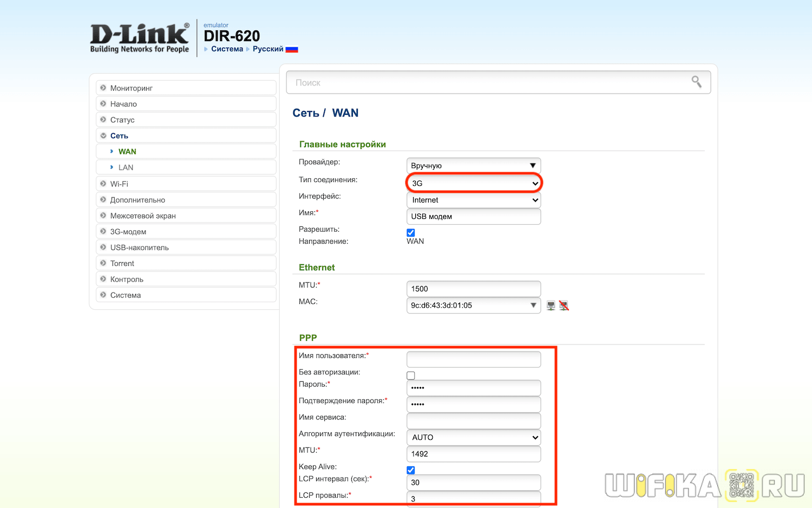Click the Система link in header
This screenshot has width=812, height=508.
click(227, 49)
